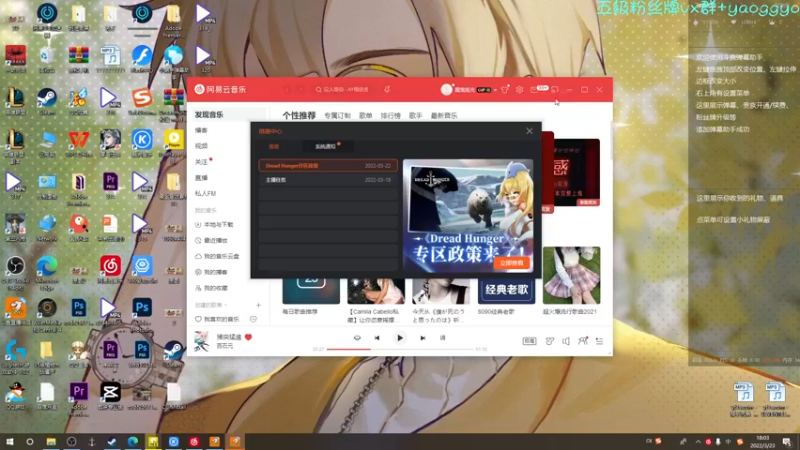The width and height of the screenshot is (800, 450).
Task: Open the 歌单 tab
Action: pyautogui.click(x=365, y=116)
